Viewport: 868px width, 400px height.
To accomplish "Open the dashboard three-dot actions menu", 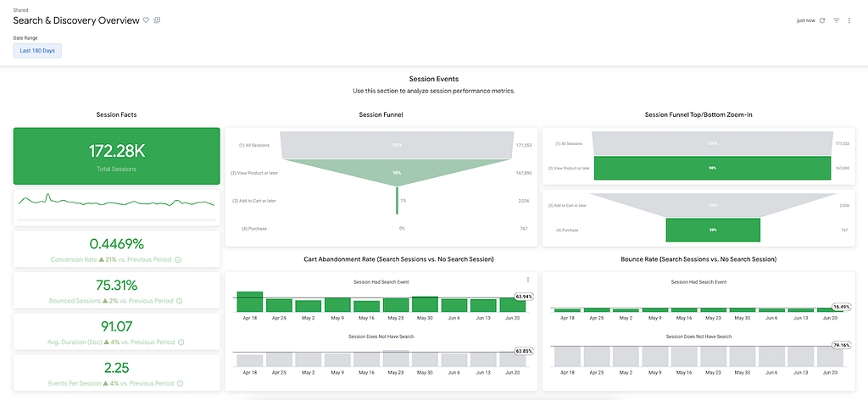I will pyautogui.click(x=849, y=20).
